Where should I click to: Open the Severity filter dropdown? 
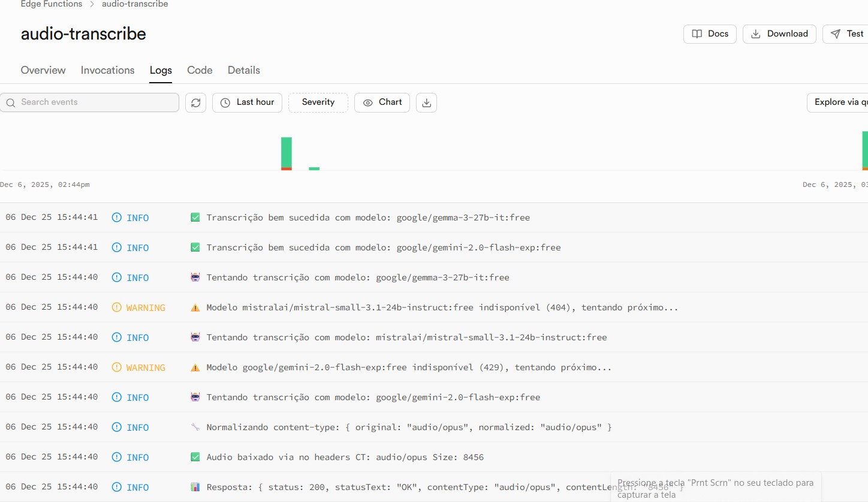(318, 102)
